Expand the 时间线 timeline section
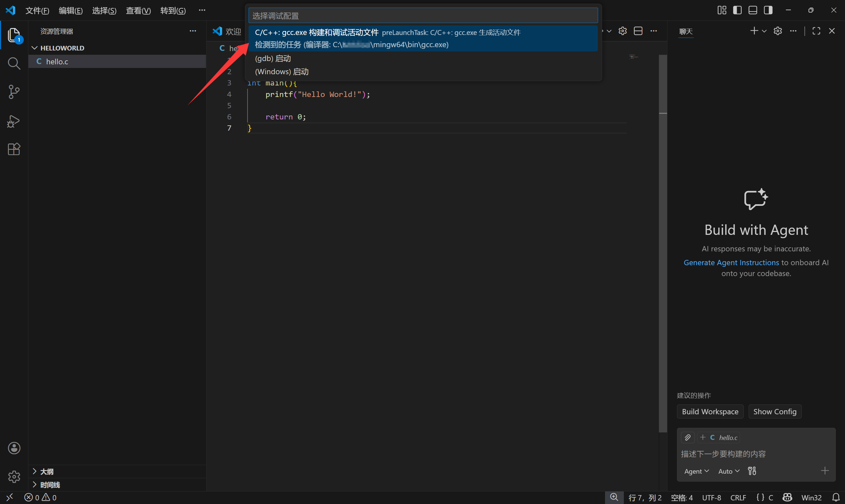 point(117,485)
